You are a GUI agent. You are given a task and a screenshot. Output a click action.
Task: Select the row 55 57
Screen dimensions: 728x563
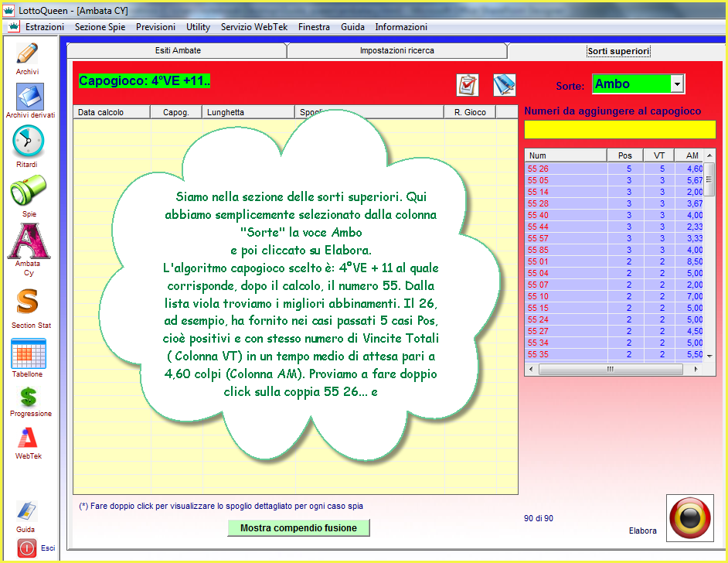coord(614,238)
